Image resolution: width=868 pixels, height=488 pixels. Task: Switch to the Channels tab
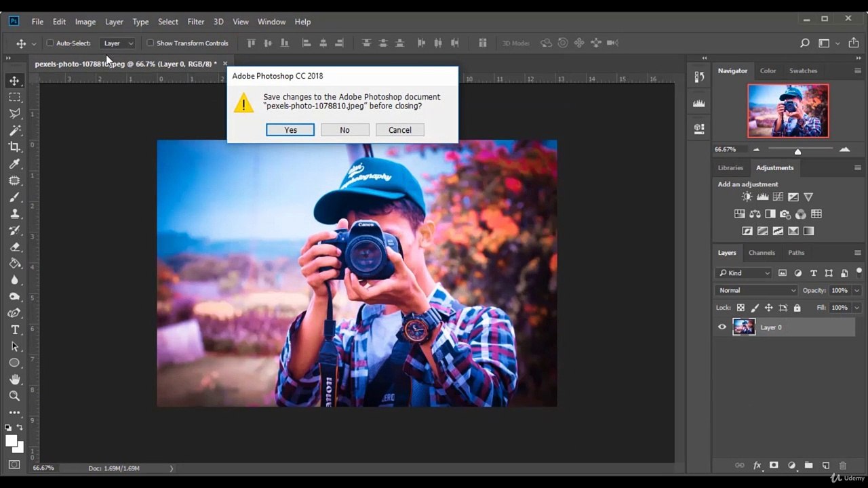point(762,253)
